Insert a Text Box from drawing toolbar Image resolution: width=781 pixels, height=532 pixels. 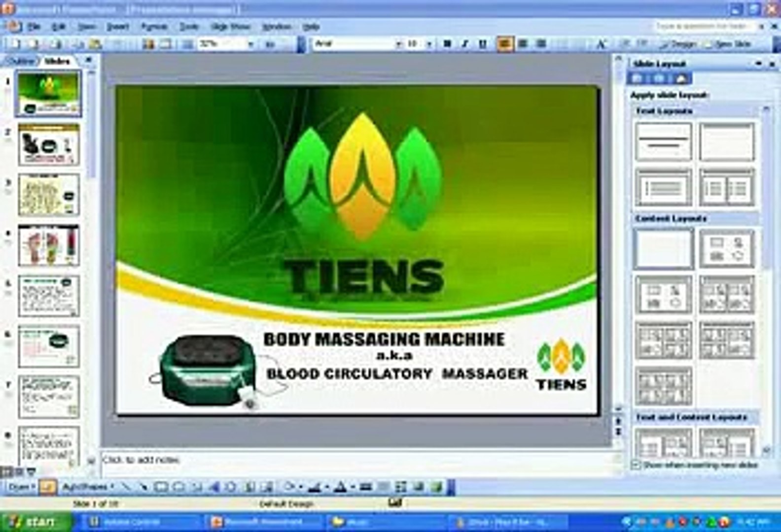[196, 487]
